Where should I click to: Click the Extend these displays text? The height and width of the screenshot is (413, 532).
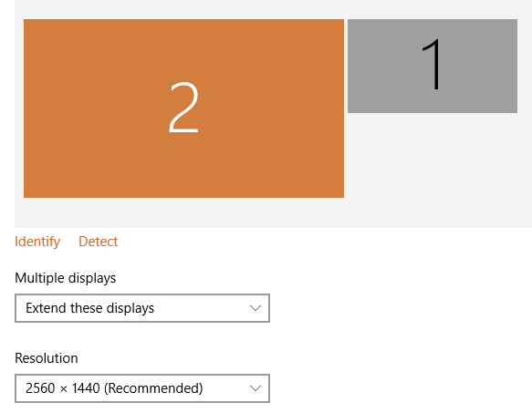pyautogui.click(x=90, y=308)
